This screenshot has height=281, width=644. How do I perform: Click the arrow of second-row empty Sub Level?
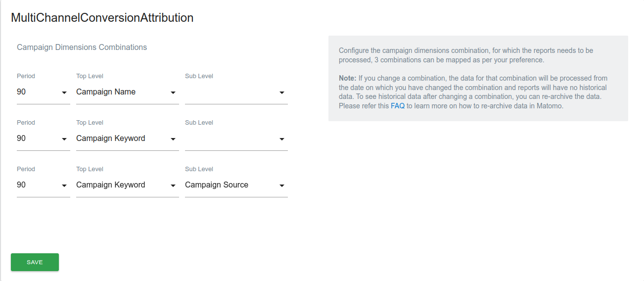click(x=282, y=139)
